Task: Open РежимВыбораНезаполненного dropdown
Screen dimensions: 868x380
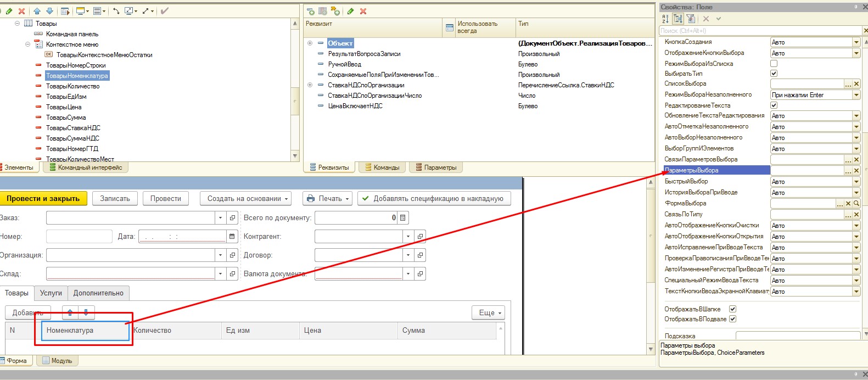Action: coord(856,95)
